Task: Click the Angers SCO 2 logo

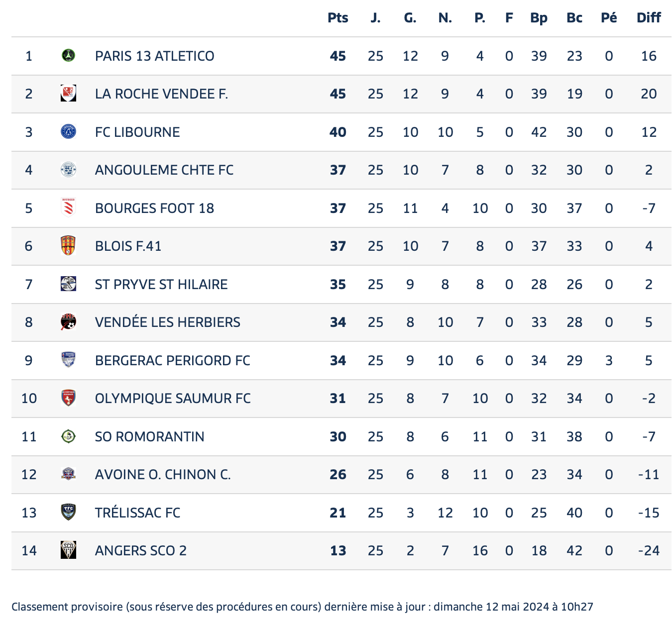Action: (x=68, y=550)
